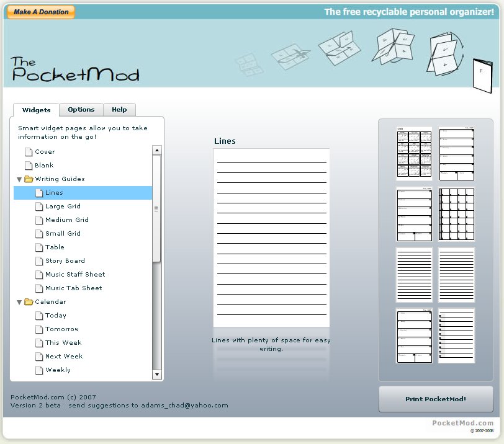
Task: Select the third-row right lined page thumbnail
Action: (x=456, y=275)
